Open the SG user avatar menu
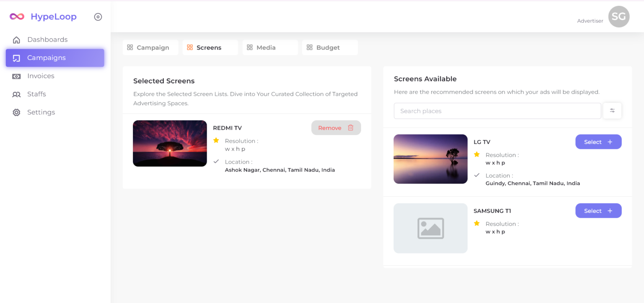The width and height of the screenshot is (644, 303). click(618, 17)
